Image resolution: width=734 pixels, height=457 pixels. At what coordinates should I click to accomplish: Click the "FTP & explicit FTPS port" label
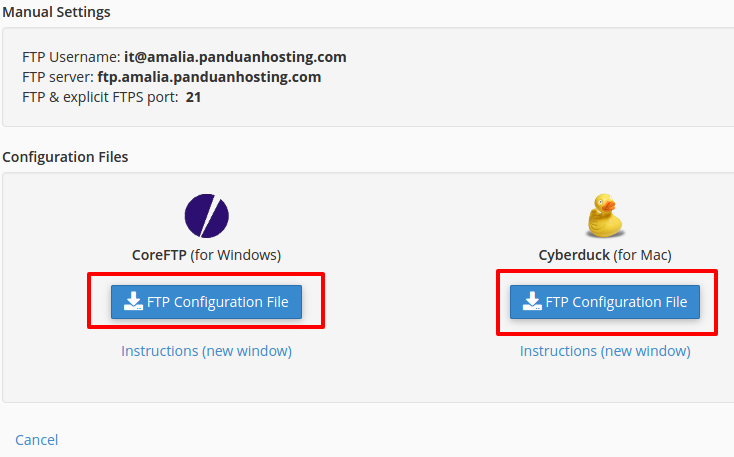[100, 97]
